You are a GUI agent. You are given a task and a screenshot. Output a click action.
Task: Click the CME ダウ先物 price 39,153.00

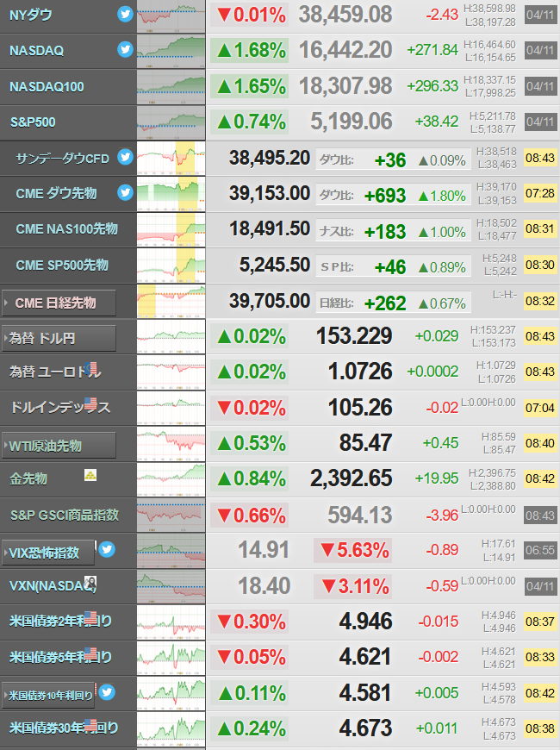(270, 193)
